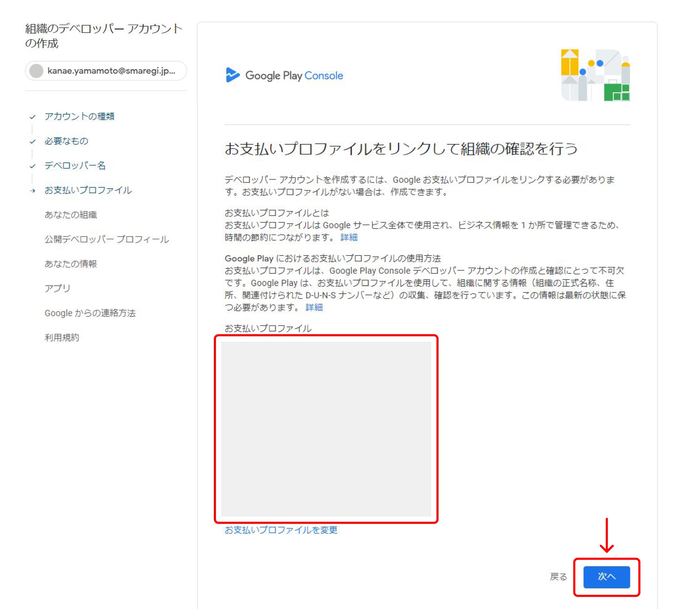Viewport: 700px width, 609px height.
Task: Open the あなたの組織 step
Action: click(71, 215)
